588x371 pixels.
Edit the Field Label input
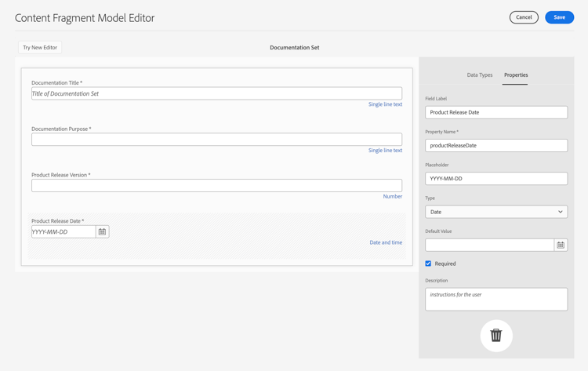496,112
